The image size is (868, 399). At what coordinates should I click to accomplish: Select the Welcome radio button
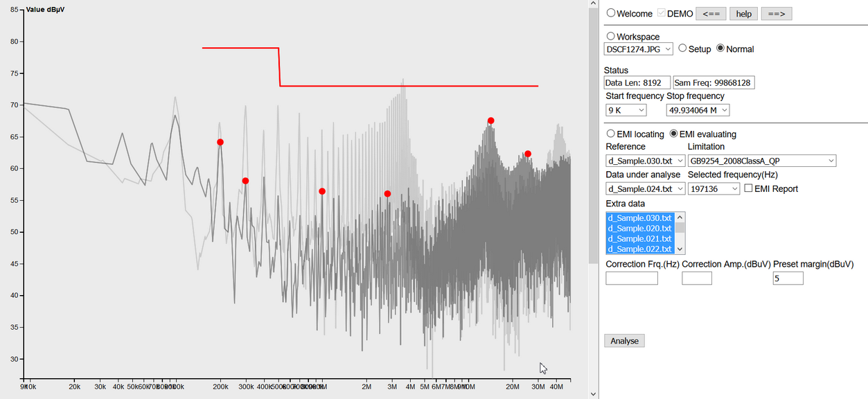[611, 13]
